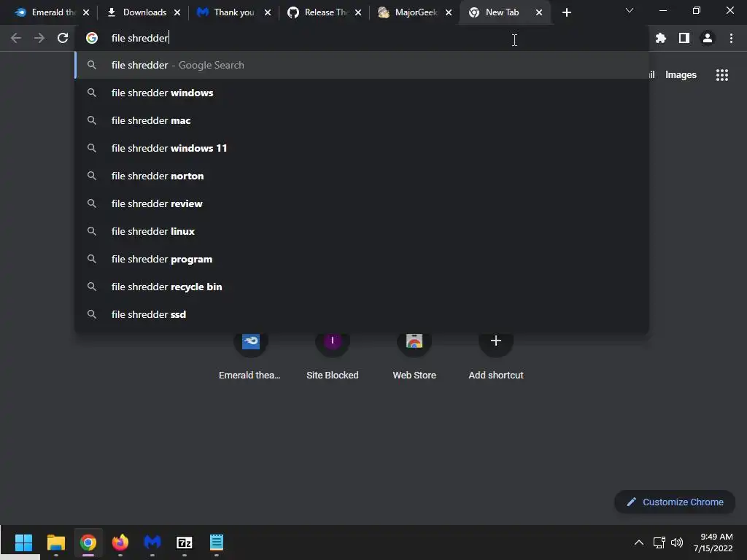This screenshot has height=560, width=747.
Task: Pick file shredder norton suggestion
Action: (362, 176)
